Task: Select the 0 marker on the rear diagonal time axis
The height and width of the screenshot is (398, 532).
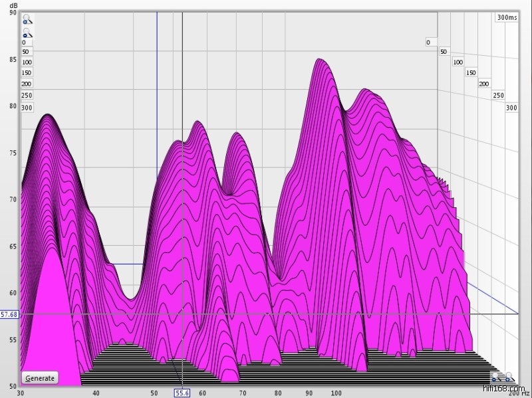Action: pyautogui.click(x=428, y=43)
